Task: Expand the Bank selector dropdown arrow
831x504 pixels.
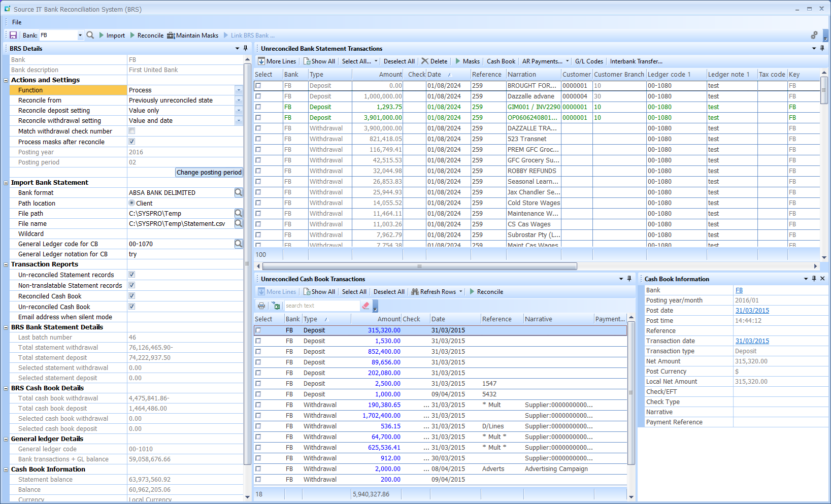Action: (80, 36)
